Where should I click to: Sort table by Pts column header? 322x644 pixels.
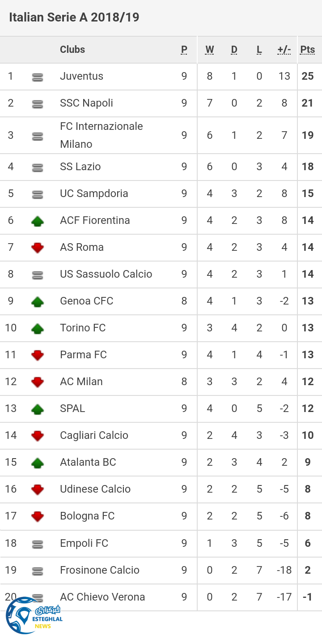tap(308, 50)
